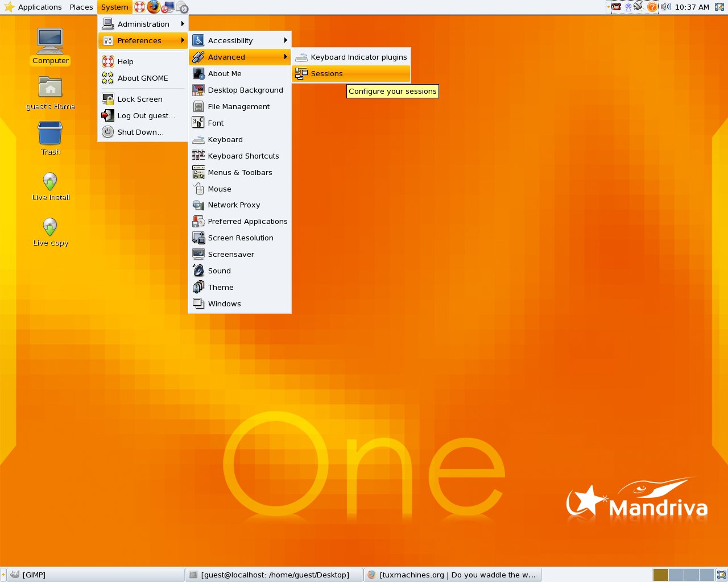Click the network plug tray icon

click(x=639, y=7)
